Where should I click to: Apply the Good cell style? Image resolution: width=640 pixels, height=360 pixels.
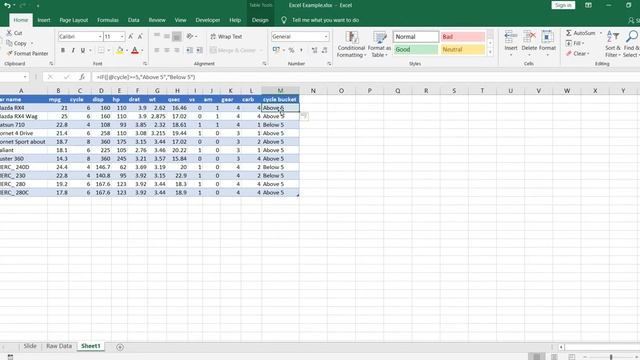coord(416,49)
